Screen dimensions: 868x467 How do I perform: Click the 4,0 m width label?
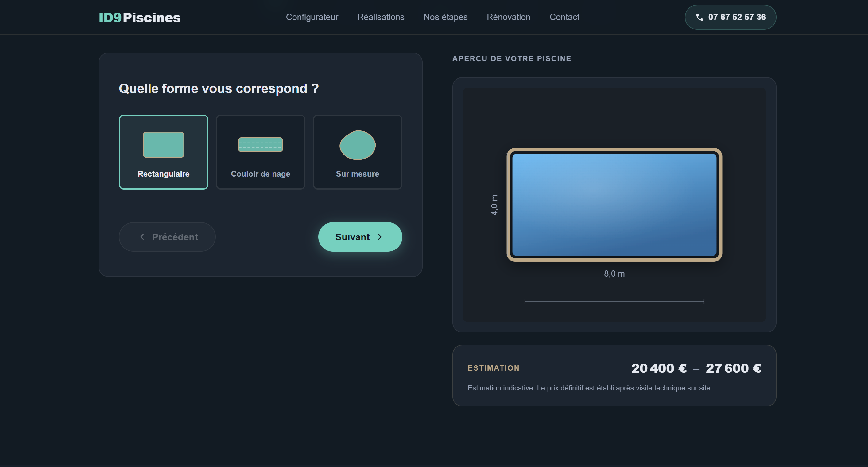tap(494, 205)
